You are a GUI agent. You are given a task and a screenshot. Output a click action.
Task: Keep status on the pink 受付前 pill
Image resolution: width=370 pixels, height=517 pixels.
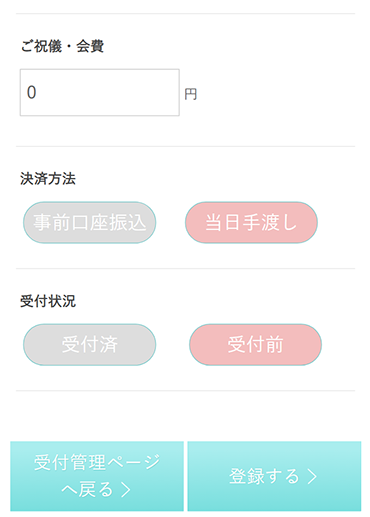255,345
